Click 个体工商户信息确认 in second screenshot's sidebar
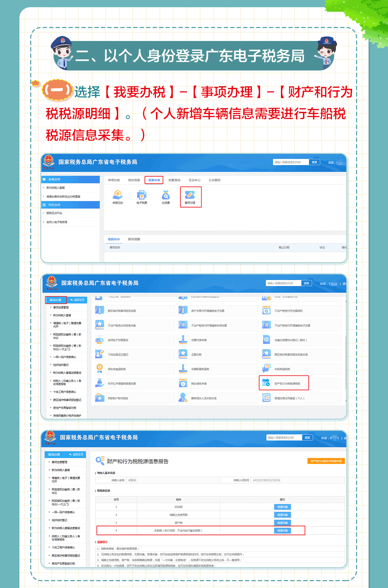 tap(65, 392)
